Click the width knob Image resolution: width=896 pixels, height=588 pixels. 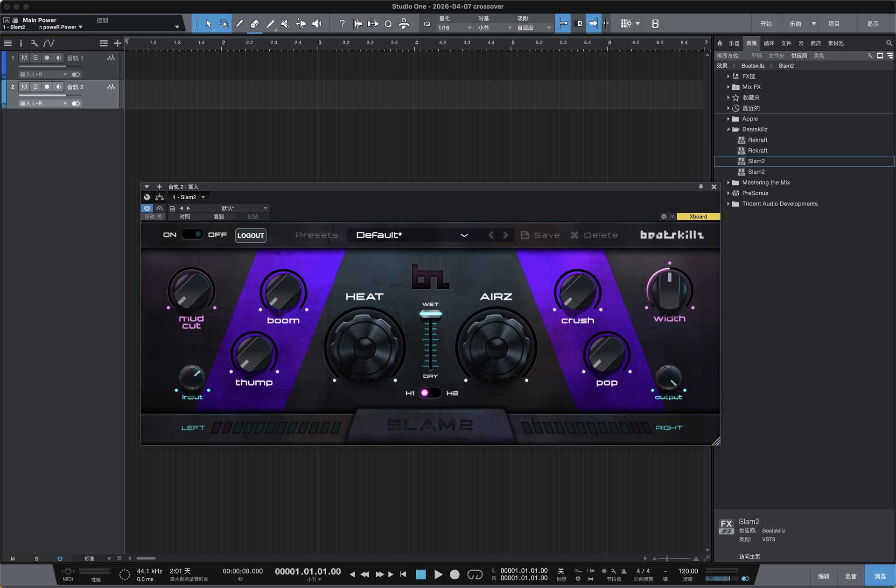coord(670,289)
